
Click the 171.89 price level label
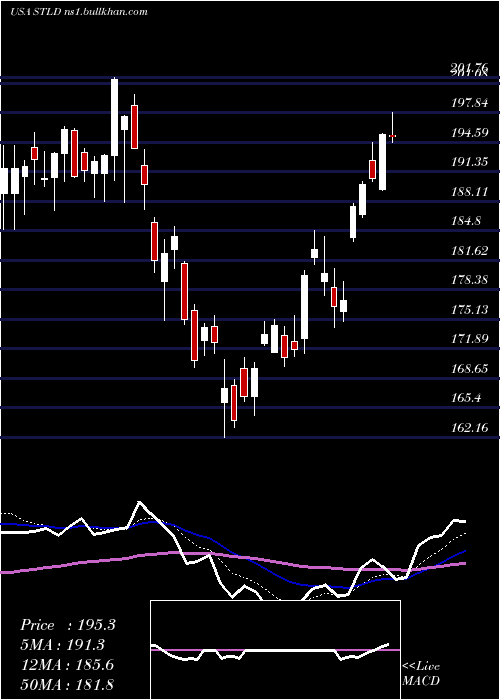tap(469, 339)
